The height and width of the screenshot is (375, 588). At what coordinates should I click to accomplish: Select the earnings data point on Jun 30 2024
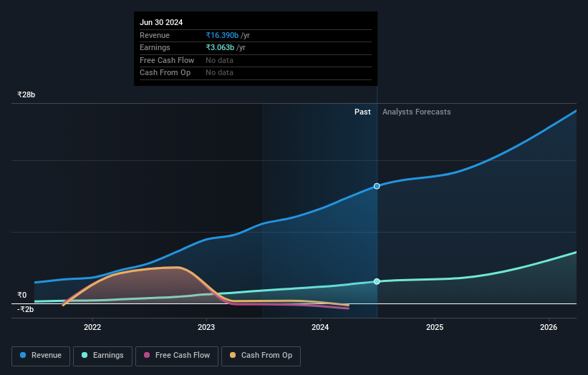coord(377,281)
